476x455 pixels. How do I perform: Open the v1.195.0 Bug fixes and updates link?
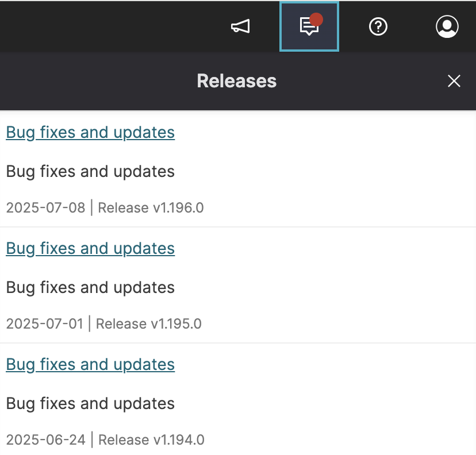(x=90, y=248)
